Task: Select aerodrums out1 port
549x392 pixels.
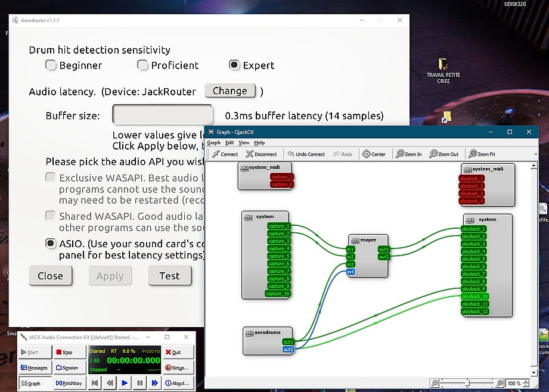Action: click(x=288, y=342)
